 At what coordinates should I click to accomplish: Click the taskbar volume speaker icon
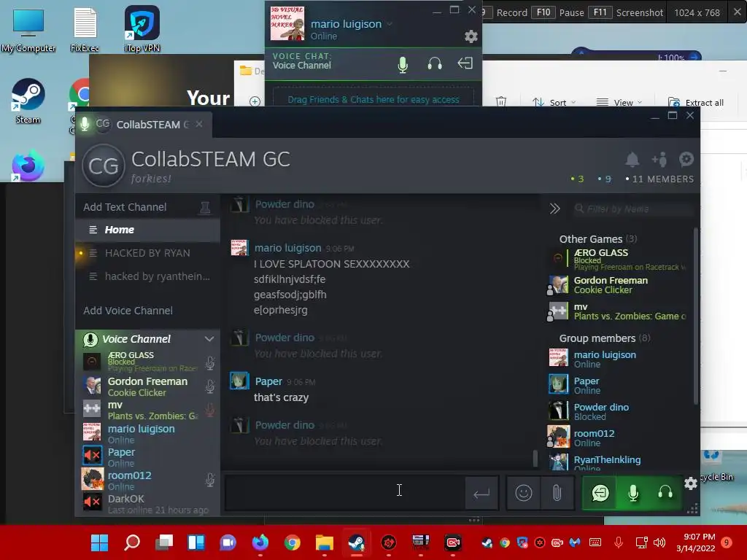pos(659,542)
